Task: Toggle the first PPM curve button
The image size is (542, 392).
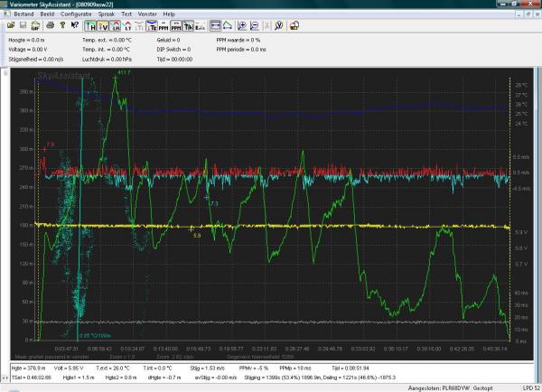Action: pyautogui.click(x=164, y=26)
